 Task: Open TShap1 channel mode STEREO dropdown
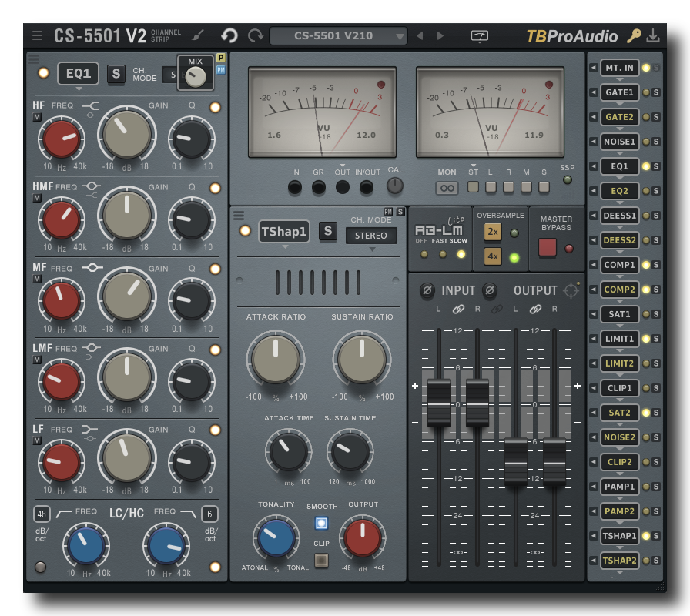click(x=371, y=236)
